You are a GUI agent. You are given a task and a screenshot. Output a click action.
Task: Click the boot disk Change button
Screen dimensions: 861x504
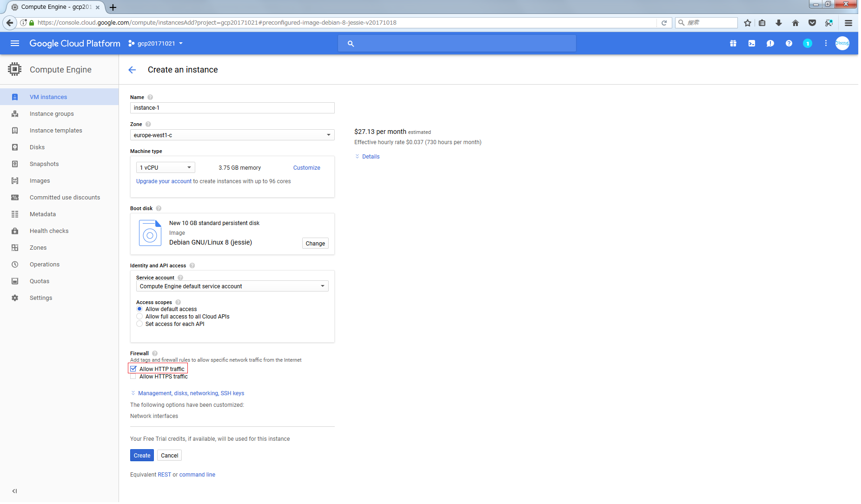point(315,243)
